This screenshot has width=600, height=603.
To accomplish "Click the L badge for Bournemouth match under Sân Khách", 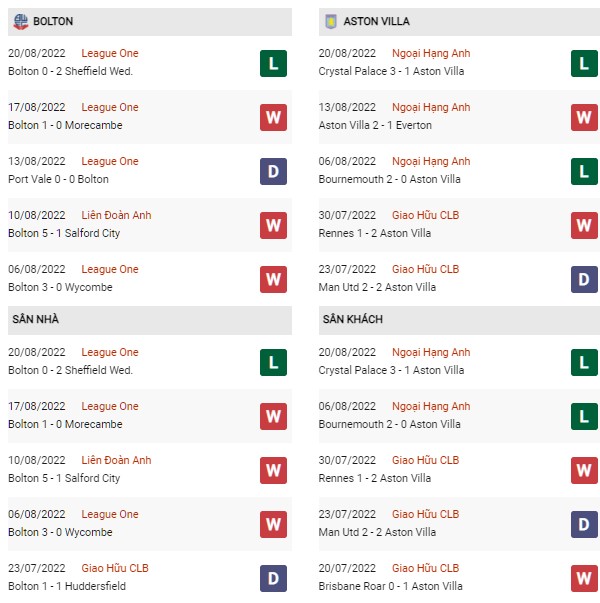I will click(584, 416).
